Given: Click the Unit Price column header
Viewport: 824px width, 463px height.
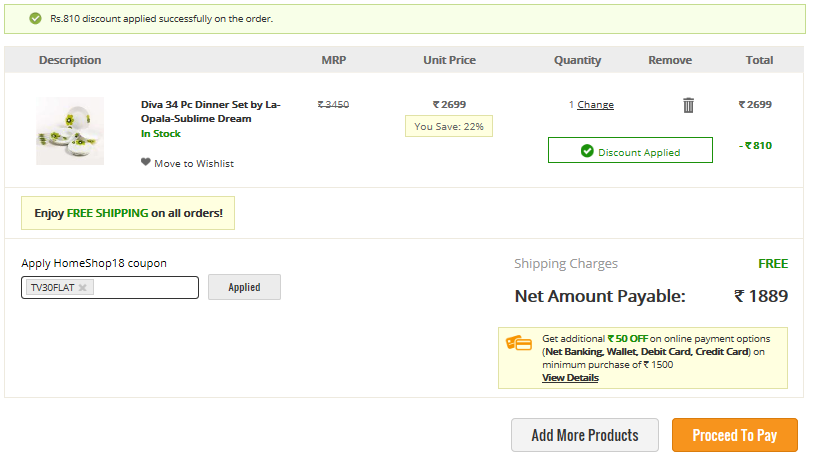Looking at the screenshot, I should (449, 60).
